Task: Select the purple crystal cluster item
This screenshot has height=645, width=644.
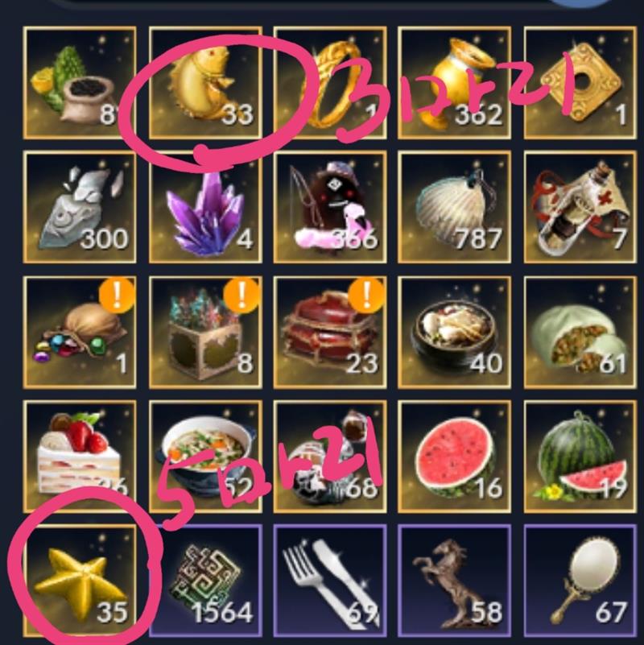Action: 205,207
